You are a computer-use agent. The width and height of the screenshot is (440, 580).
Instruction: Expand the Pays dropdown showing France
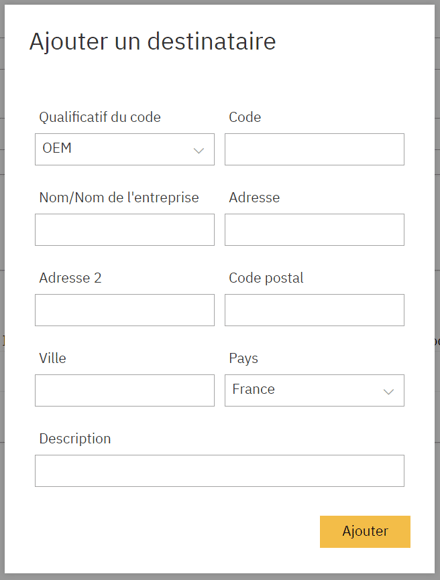(314, 390)
